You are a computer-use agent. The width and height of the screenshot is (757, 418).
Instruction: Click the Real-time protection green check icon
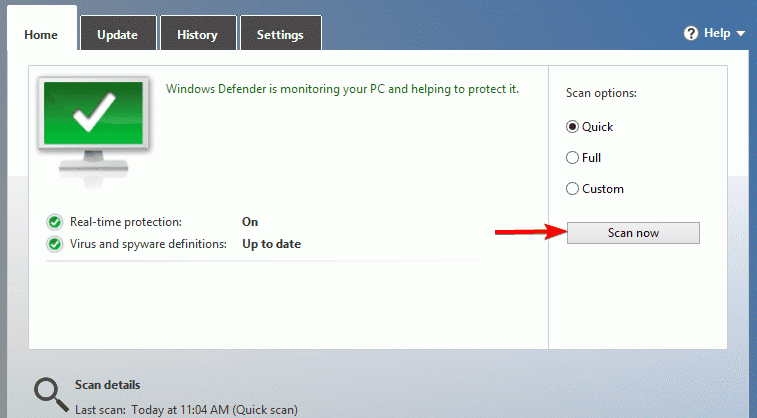pyautogui.click(x=54, y=222)
